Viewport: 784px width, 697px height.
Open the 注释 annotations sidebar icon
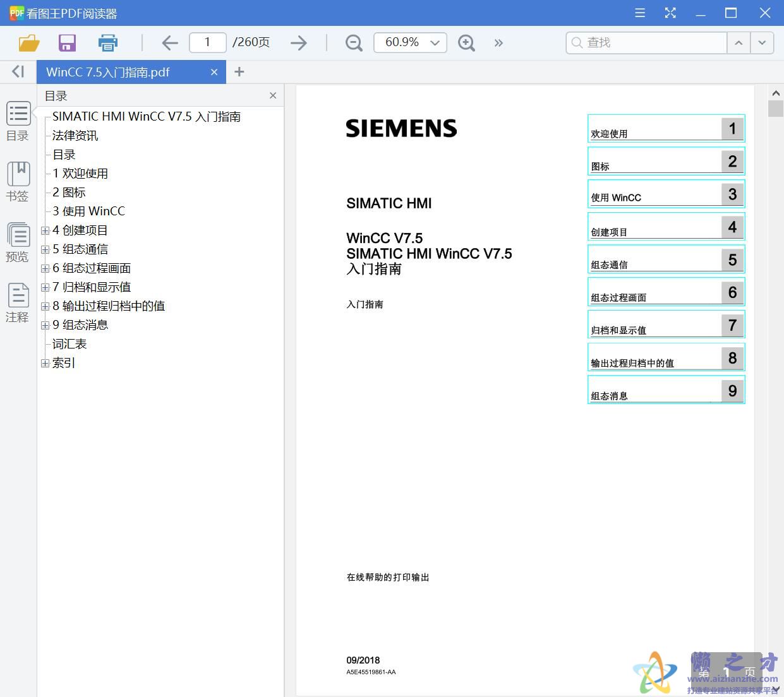(x=18, y=303)
